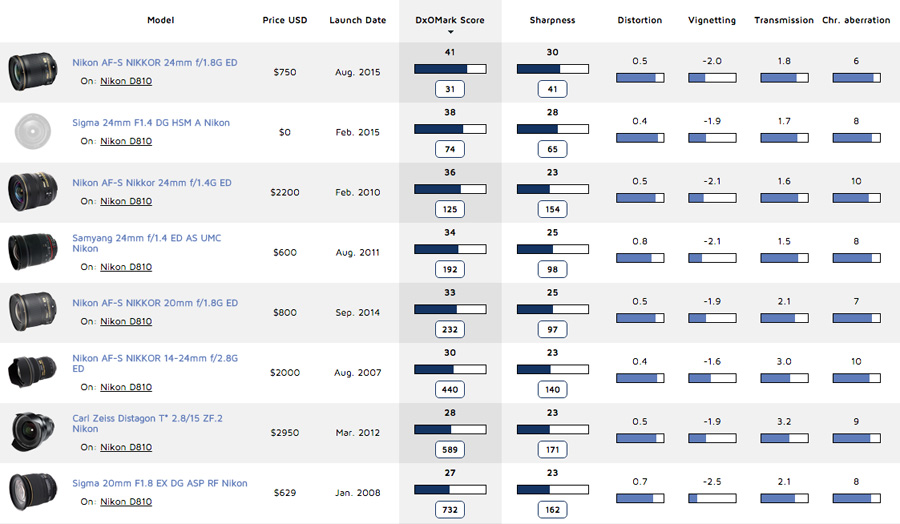Open Nikon AF-S NIKKOR 24mm f/1.8G ED link
Screen dimensions: 900x524
pyautogui.click(x=154, y=63)
